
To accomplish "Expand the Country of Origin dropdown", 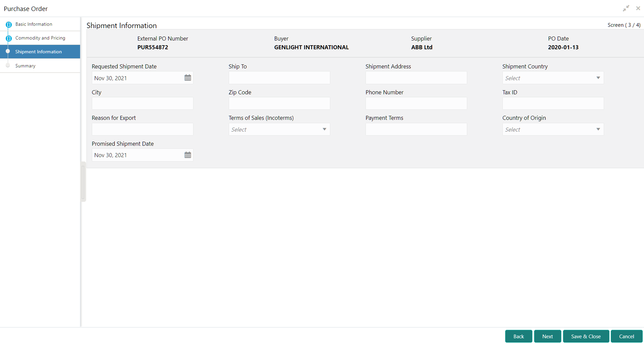I will pos(598,129).
